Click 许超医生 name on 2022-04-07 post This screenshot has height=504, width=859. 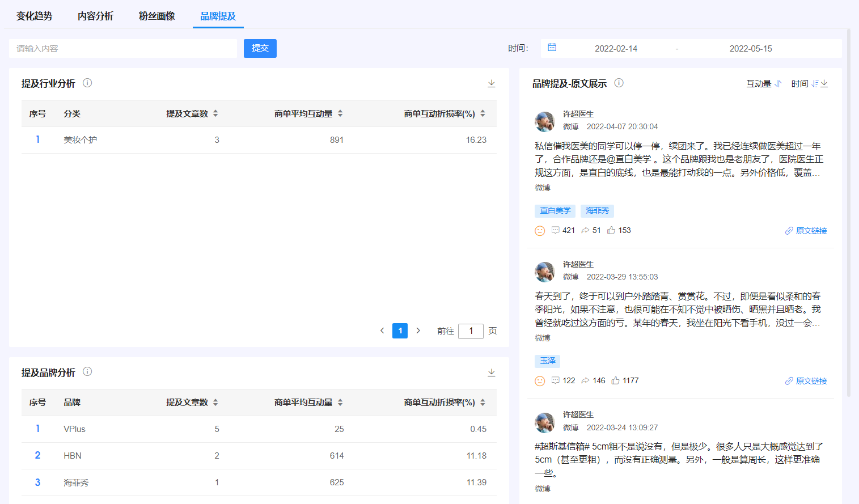[578, 114]
